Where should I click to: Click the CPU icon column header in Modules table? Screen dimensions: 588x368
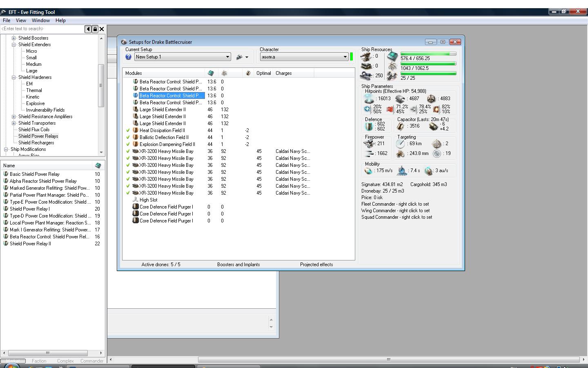coord(211,73)
